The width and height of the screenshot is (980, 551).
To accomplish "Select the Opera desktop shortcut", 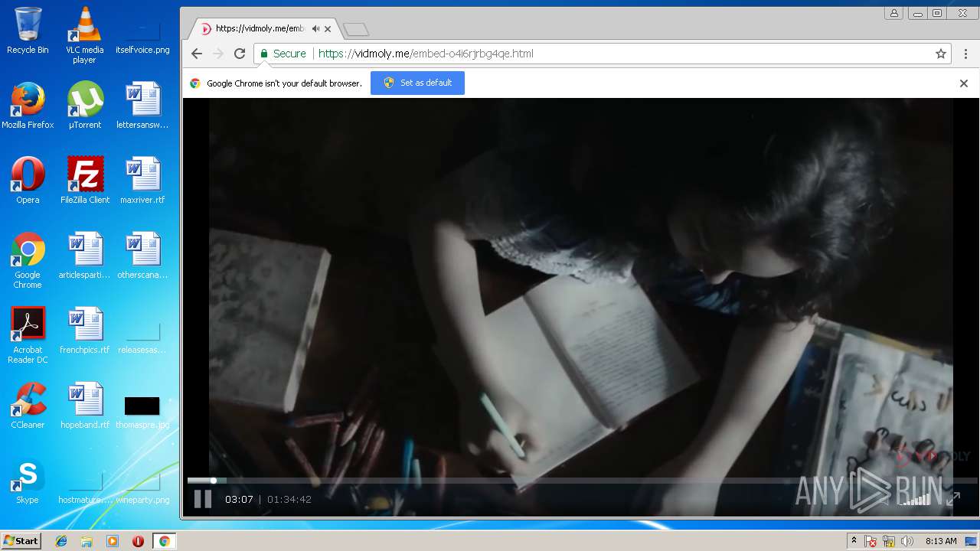I will pos(28,180).
